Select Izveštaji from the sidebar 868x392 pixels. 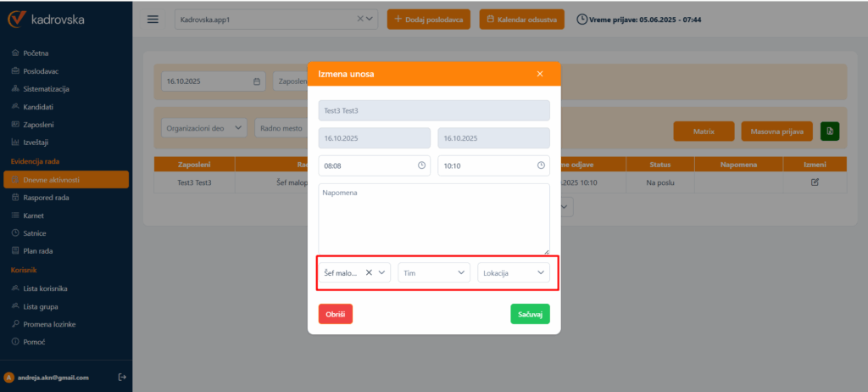click(42, 142)
